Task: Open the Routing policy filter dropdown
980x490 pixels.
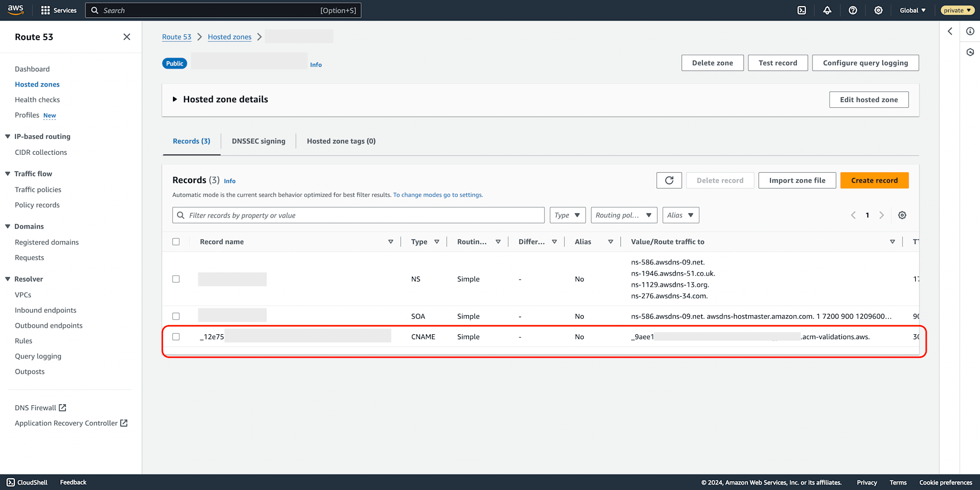Action: point(624,215)
